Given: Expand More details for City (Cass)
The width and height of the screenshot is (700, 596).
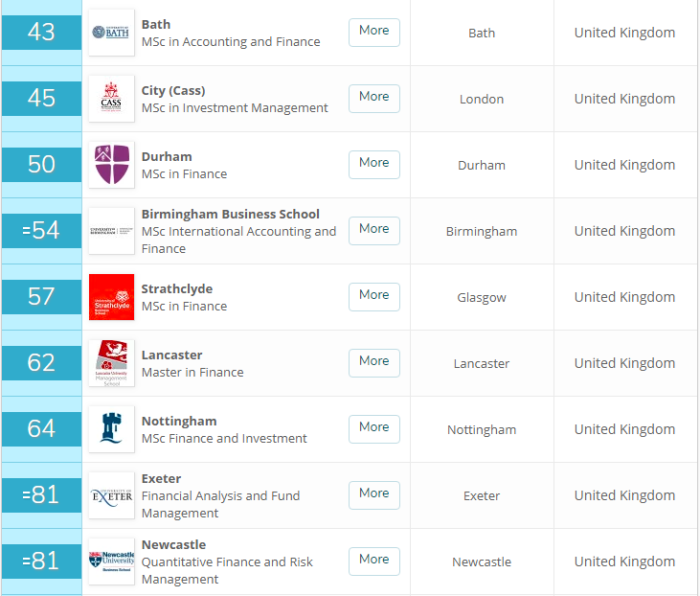Looking at the screenshot, I should point(373,97).
